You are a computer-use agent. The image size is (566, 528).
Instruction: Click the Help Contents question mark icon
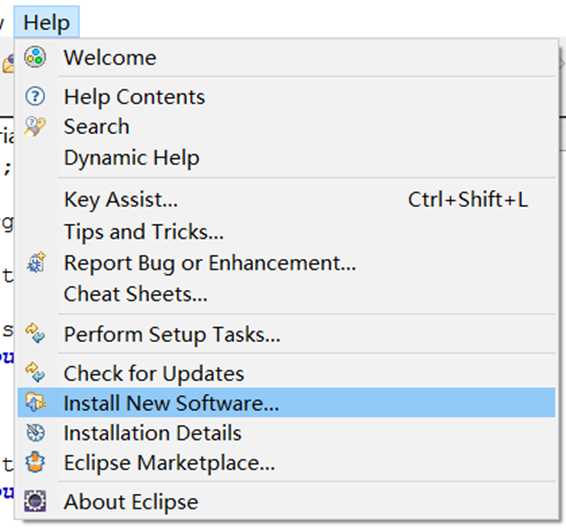click(35, 96)
